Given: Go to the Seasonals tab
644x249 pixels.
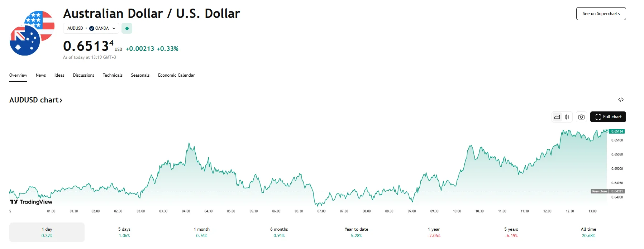Looking at the screenshot, I should (140, 75).
